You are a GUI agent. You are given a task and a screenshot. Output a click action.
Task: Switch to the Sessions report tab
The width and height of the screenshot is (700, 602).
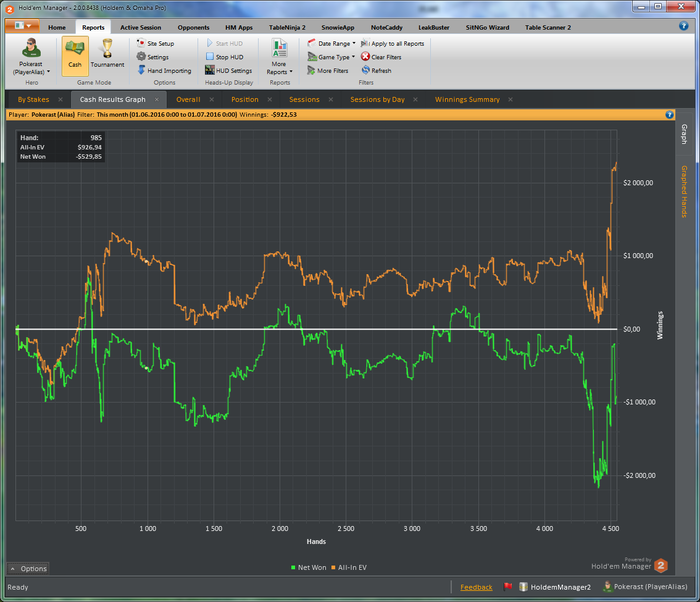point(304,99)
